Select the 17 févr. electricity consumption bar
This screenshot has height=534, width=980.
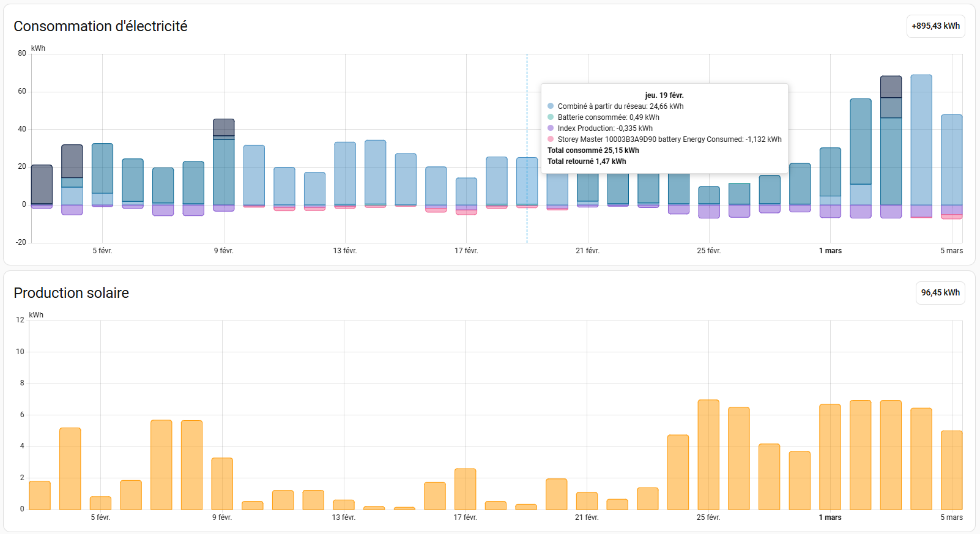click(466, 191)
